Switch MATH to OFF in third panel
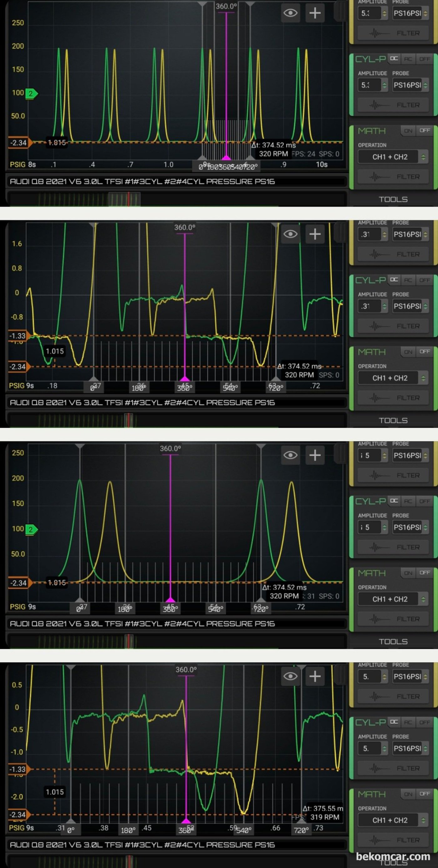This screenshot has height=868, width=438. (x=425, y=573)
